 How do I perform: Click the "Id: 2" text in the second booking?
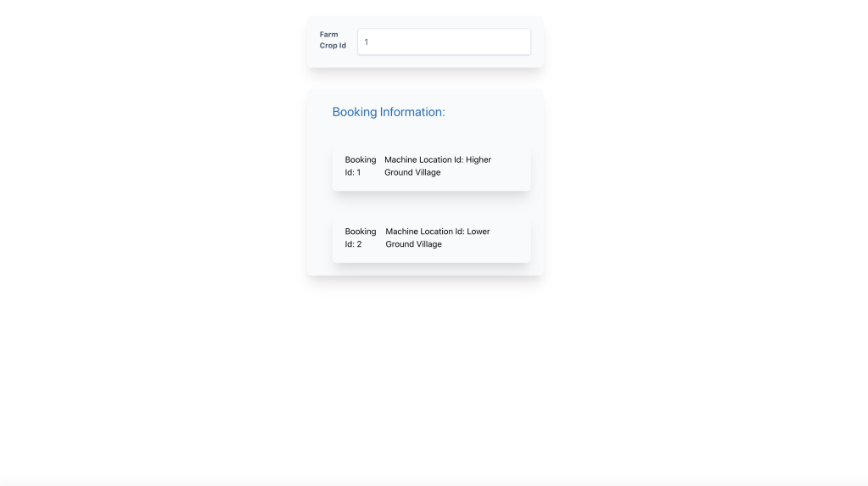353,244
